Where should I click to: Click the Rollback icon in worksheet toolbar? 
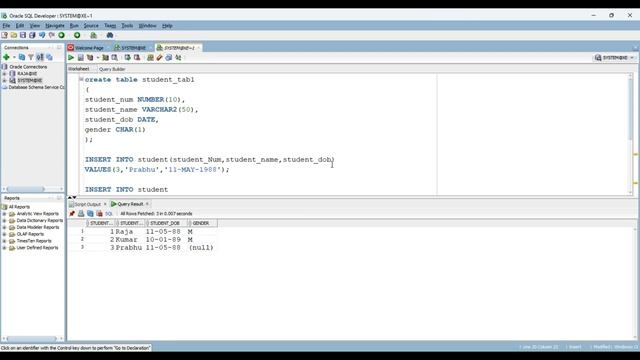[x=137, y=58]
